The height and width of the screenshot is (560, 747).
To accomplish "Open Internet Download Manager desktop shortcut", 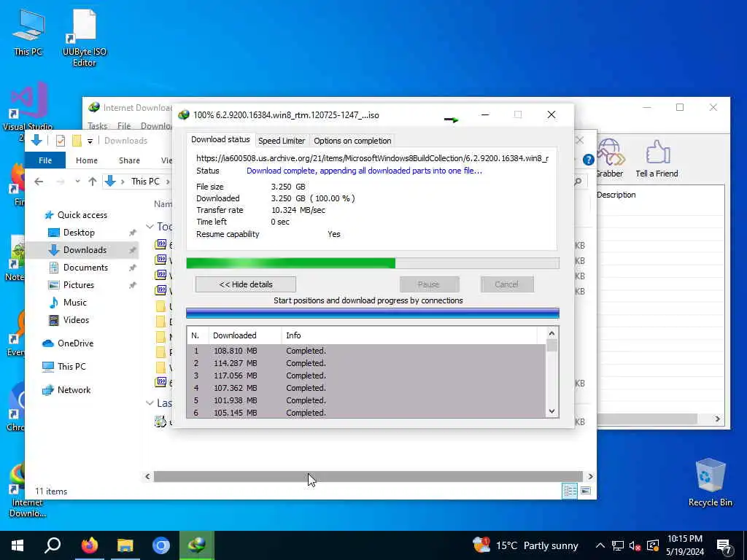I will (x=27, y=491).
